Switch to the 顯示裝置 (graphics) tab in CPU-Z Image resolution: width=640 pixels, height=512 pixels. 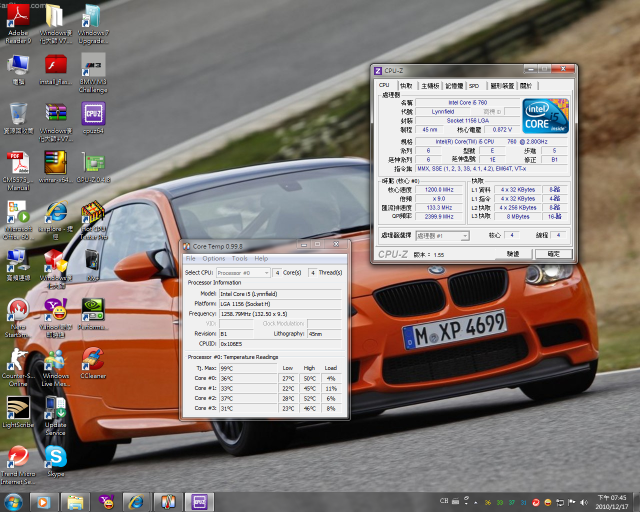coord(502,86)
